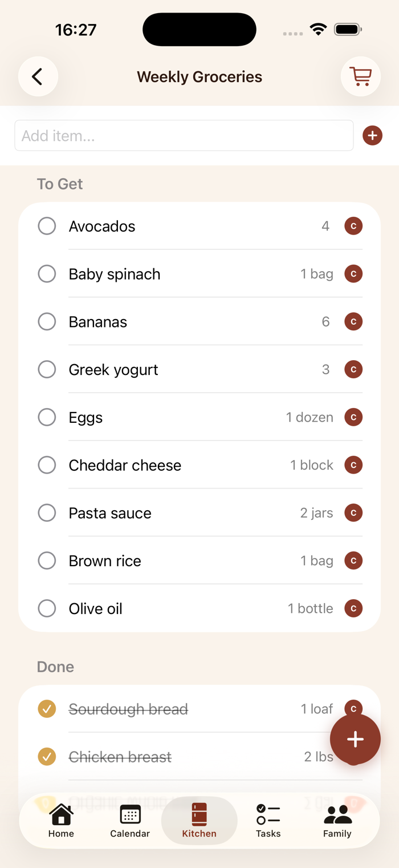
Task: Tap the Cheddar cheese item name
Action: point(125,465)
